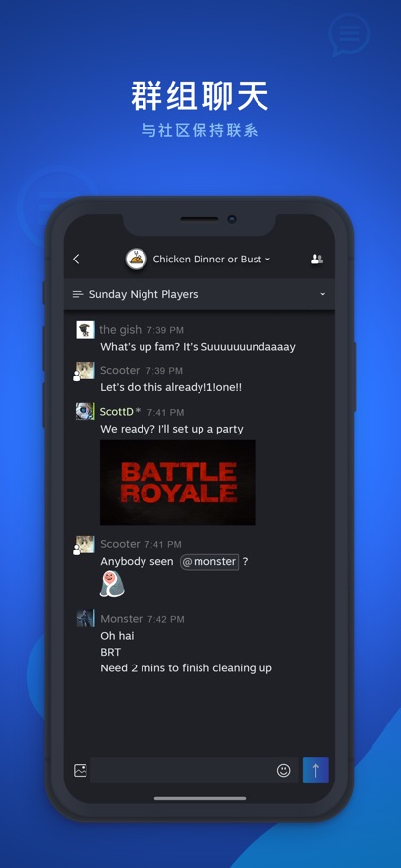Click the 群组聊天 heading

(x=200, y=95)
